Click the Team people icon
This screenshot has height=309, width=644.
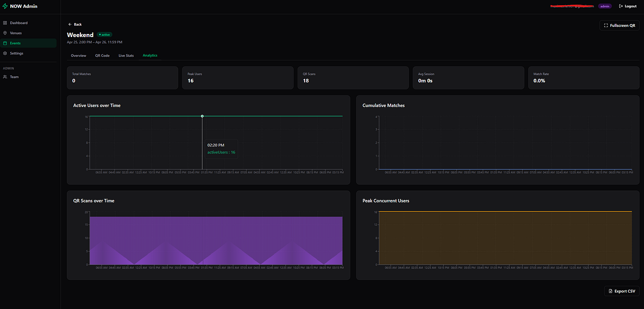(x=5, y=77)
